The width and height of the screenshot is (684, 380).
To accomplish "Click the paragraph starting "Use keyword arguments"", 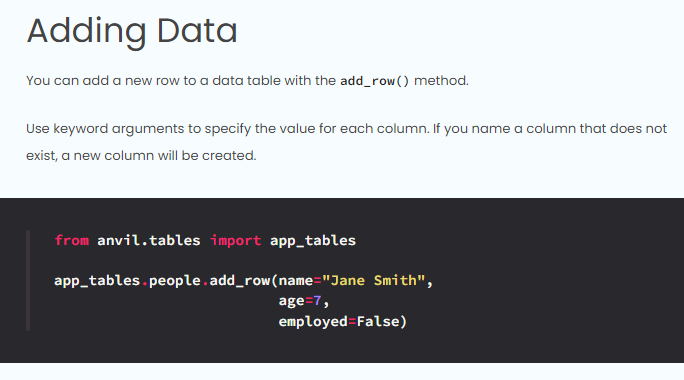I will tap(346, 142).
